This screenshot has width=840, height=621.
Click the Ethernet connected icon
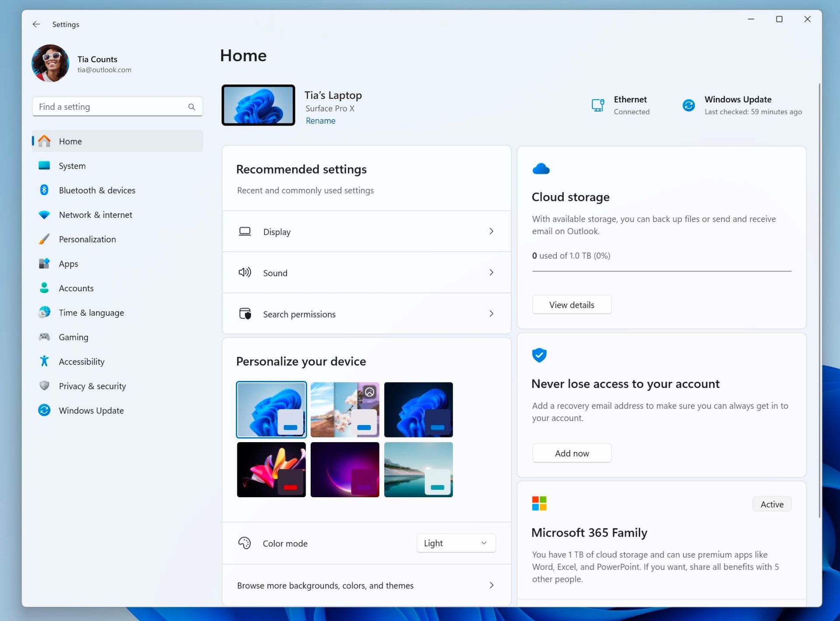(597, 105)
